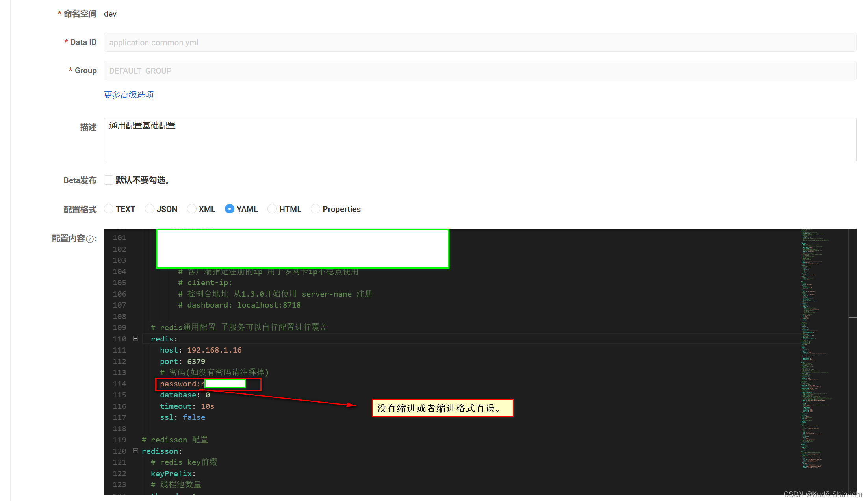Collapse the redis config block
This screenshot has width=868, height=501.
point(135,338)
